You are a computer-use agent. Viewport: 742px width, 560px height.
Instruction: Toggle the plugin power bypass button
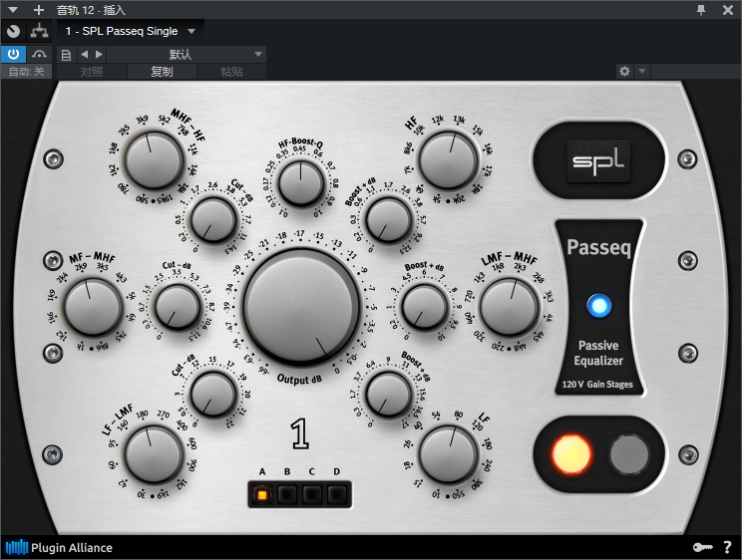coord(13,55)
